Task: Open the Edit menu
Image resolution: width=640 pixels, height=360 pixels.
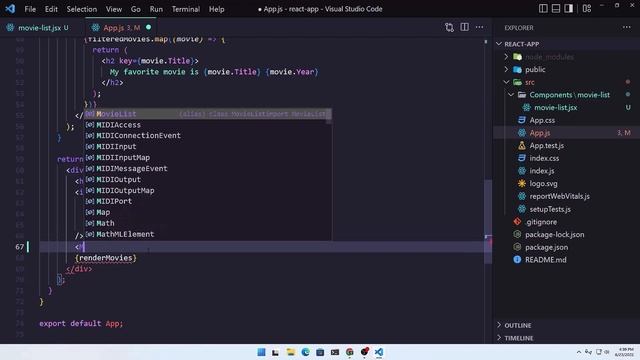Action: tap(51, 9)
